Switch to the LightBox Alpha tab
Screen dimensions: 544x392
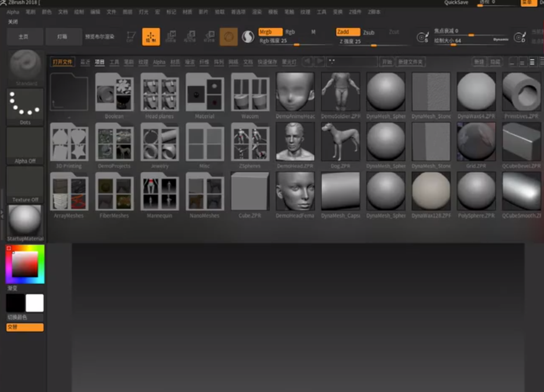click(159, 62)
